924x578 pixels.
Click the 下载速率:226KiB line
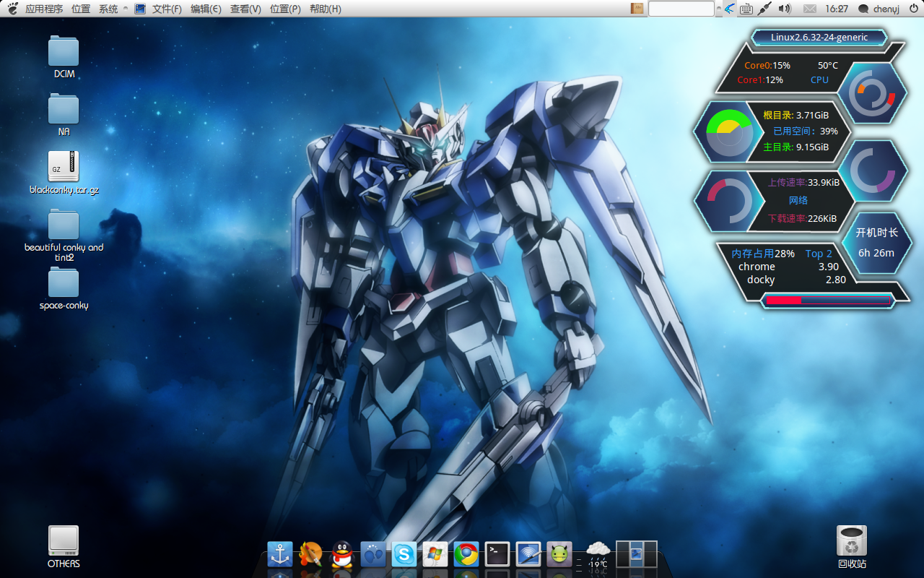tap(802, 219)
